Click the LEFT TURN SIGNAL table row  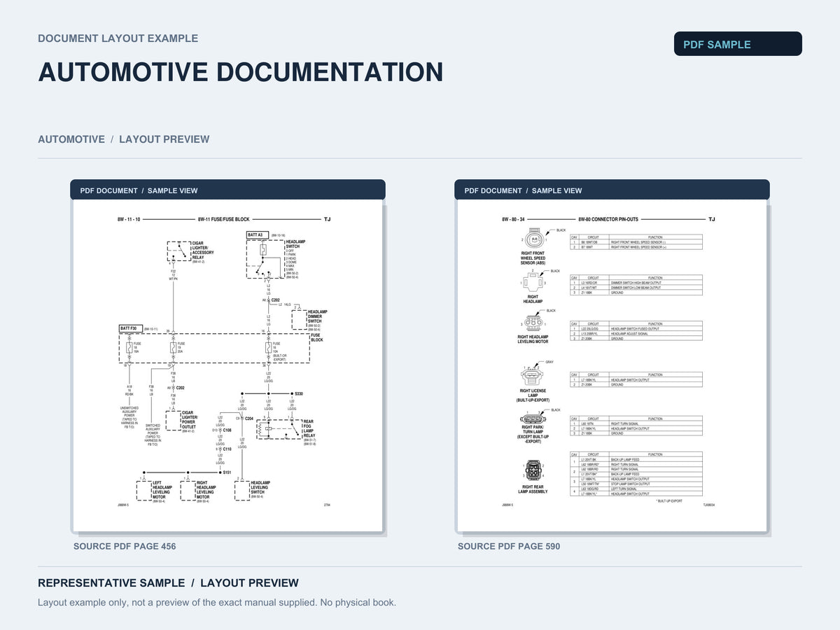[x=636, y=489]
